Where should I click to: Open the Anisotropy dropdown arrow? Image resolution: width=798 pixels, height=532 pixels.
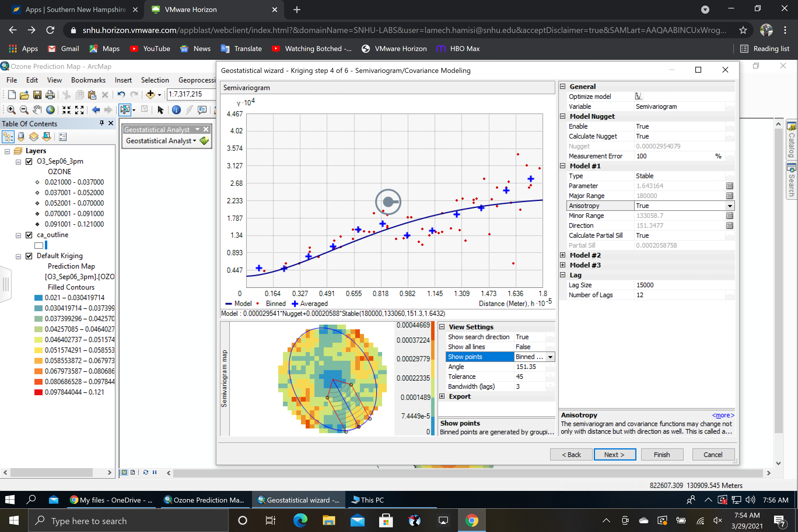coord(729,206)
